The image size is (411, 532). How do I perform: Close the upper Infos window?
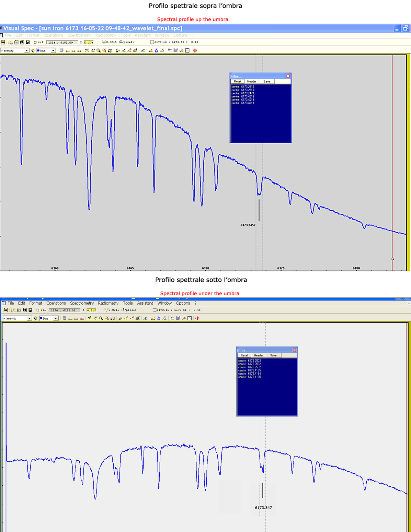(288, 76)
